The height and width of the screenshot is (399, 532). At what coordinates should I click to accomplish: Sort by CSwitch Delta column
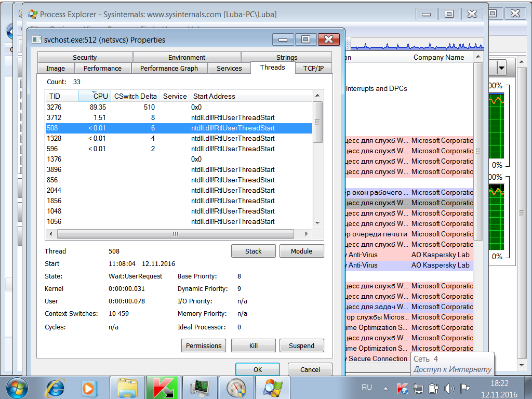136,96
